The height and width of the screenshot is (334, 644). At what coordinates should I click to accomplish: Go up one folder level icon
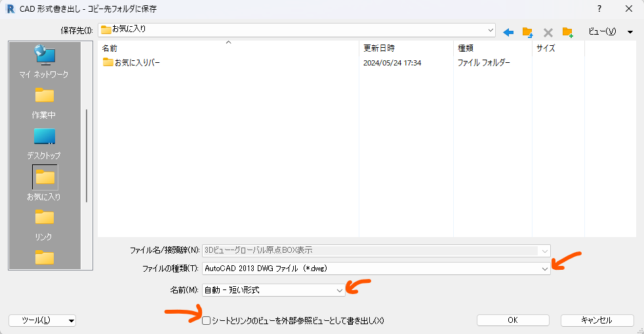pos(527,32)
